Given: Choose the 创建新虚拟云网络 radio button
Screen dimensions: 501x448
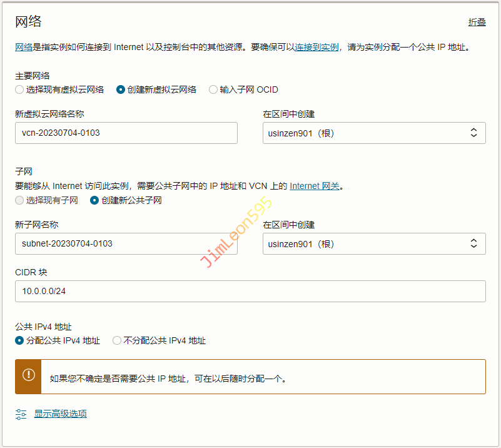Looking at the screenshot, I should [x=121, y=89].
